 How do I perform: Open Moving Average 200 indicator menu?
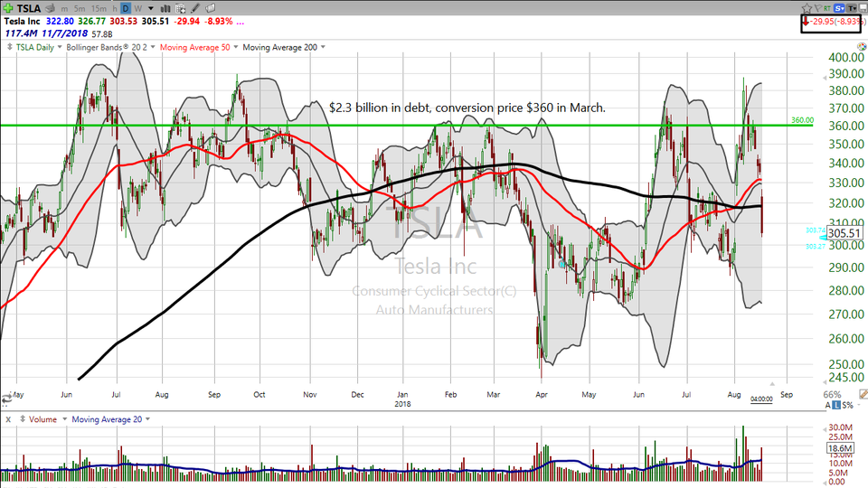282,47
